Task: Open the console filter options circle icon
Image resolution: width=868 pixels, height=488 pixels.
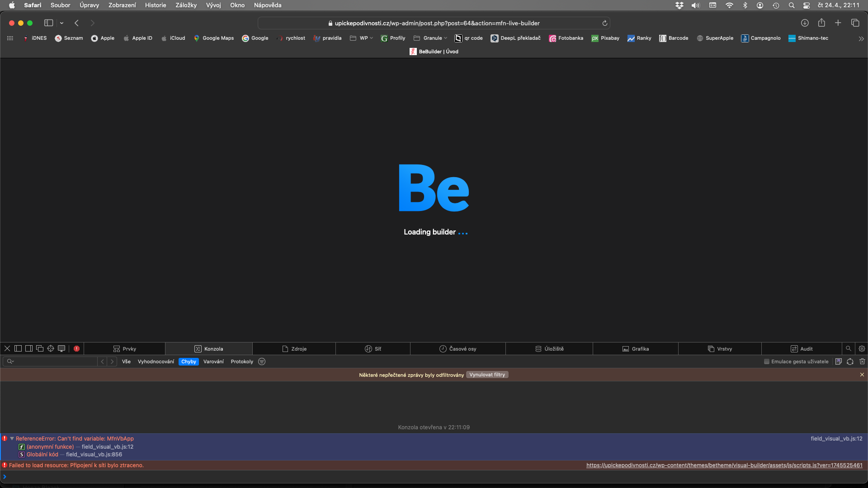Action: pyautogui.click(x=262, y=361)
